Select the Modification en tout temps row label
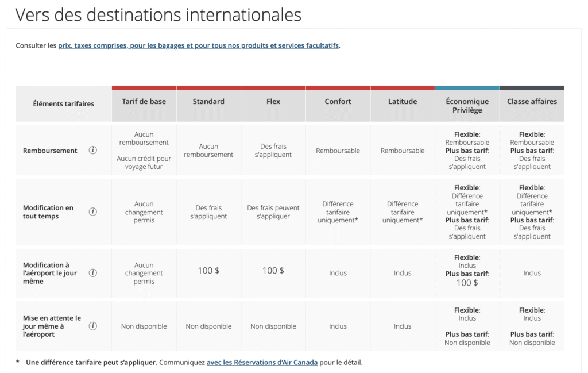The width and height of the screenshot is (588, 373). tap(48, 212)
